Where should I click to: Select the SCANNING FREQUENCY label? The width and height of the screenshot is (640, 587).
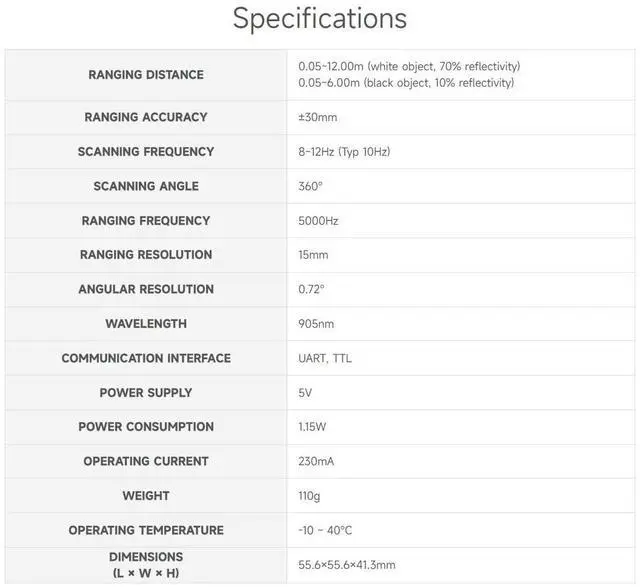coord(146,152)
